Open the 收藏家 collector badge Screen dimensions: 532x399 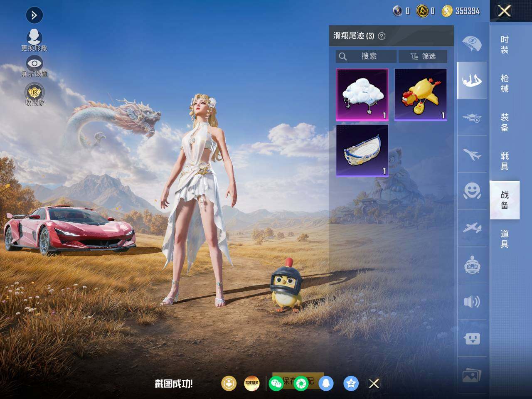coord(34,94)
